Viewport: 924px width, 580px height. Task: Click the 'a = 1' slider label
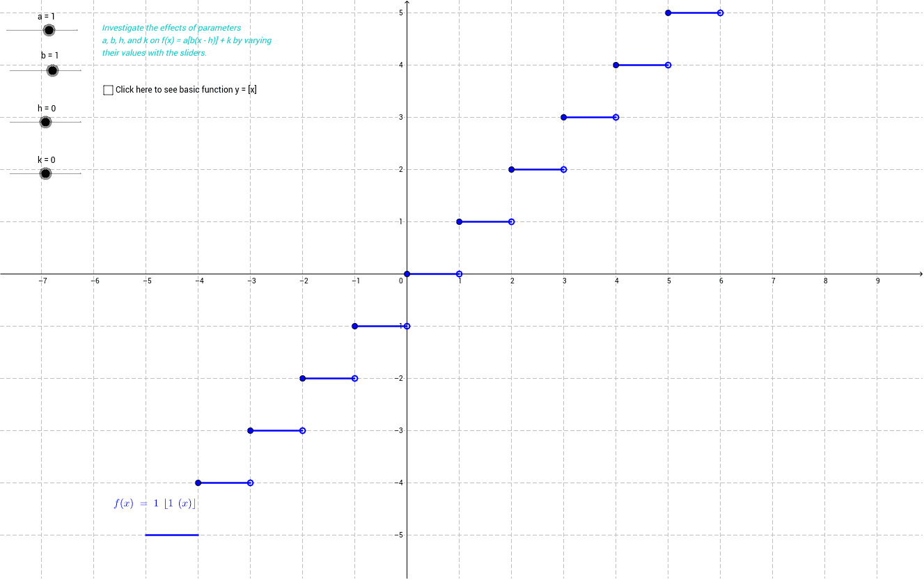tap(47, 16)
